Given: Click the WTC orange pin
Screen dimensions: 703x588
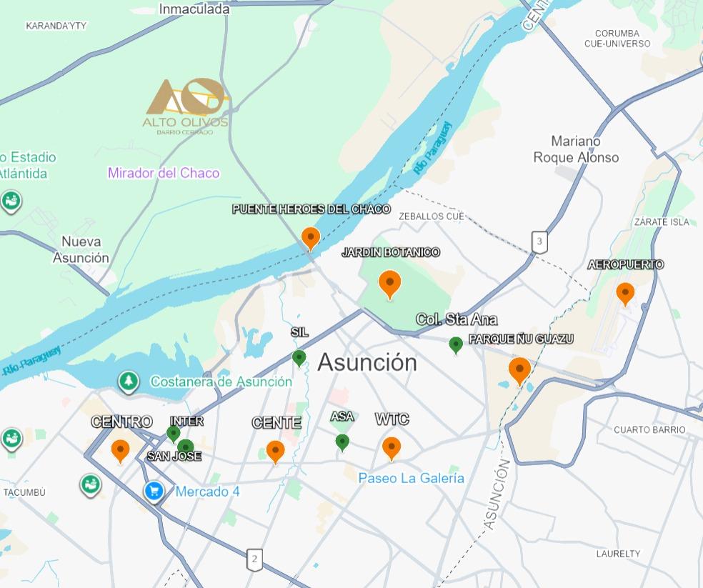Looking at the screenshot, I should (392, 449).
